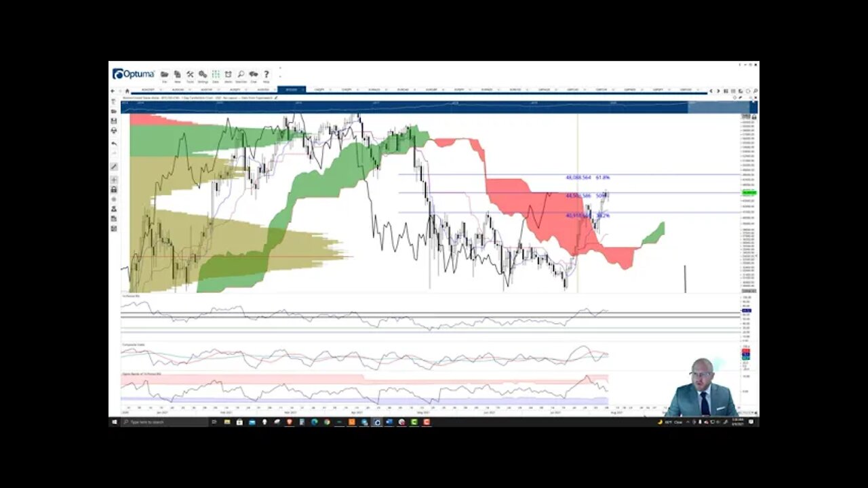Select the active BTCUSD chart tab

pyautogui.click(x=291, y=89)
